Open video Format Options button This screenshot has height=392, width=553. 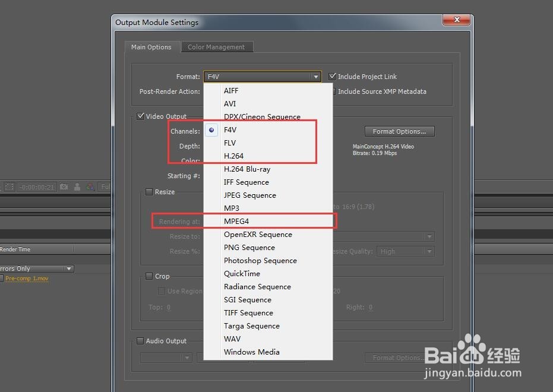point(400,131)
